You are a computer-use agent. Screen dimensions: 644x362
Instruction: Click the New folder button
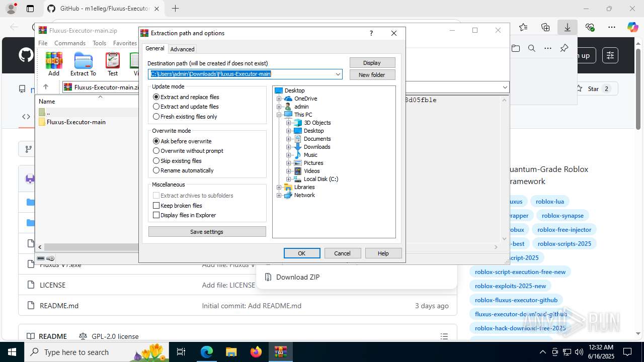372,75
